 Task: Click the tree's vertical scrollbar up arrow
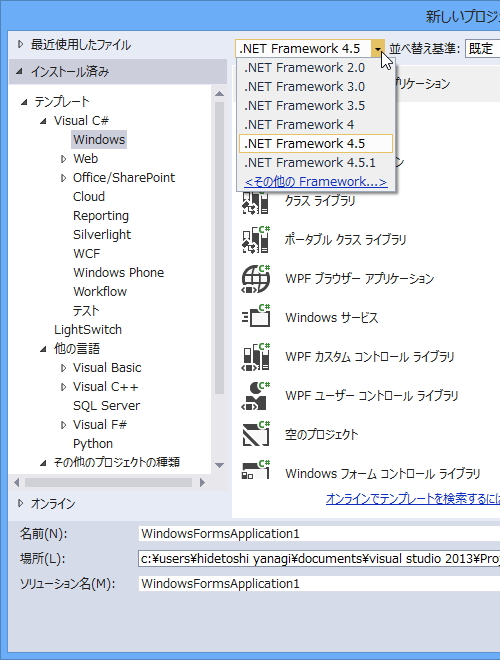pos(219,93)
